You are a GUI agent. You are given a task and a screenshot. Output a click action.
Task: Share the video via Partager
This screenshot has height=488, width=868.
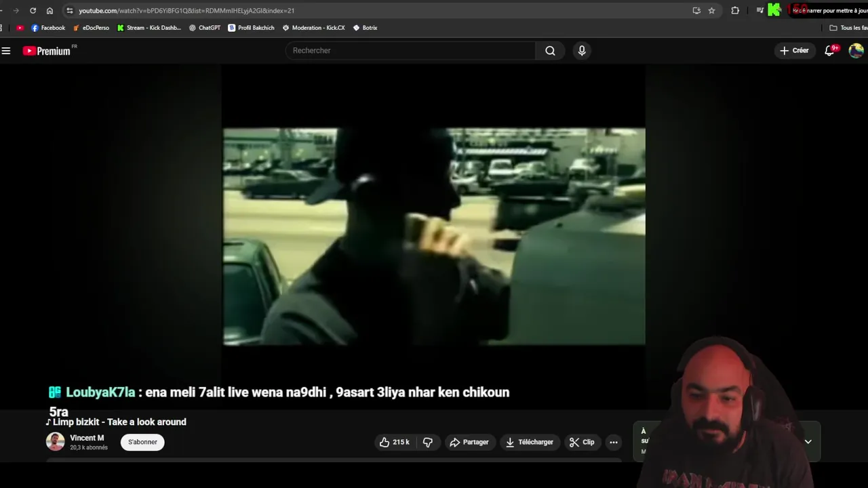469,442
